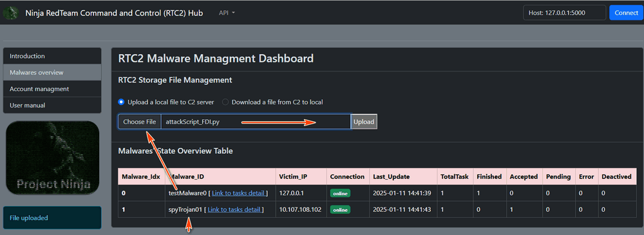Click the Ninja logo icon in navbar
Image resolution: width=644 pixels, height=235 pixels.
[11, 13]
